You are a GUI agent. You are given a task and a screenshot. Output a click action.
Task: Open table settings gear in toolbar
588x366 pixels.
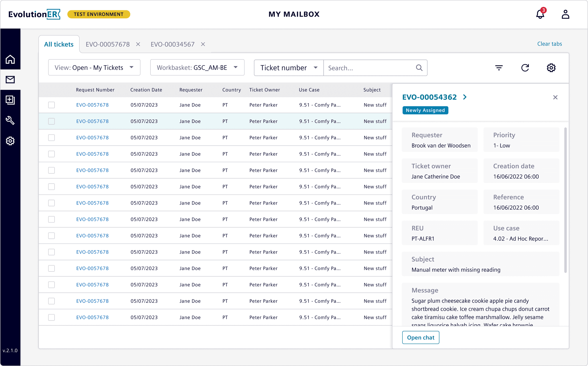[551, 68]
